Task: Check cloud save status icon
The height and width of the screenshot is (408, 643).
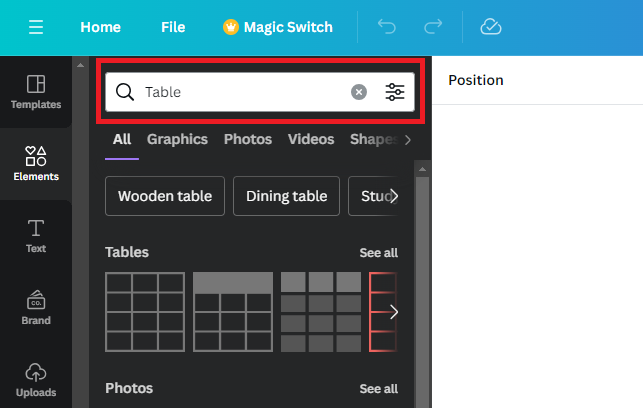Action: (491, 27)
